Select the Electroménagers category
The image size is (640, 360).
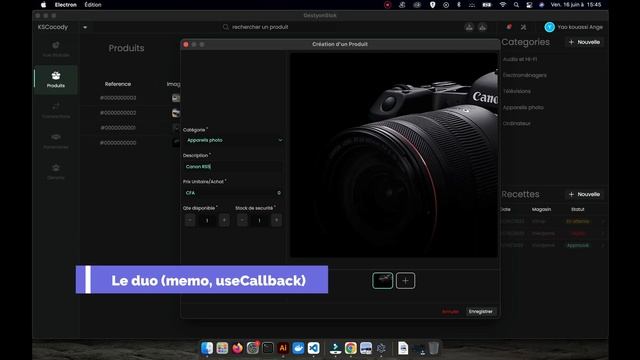click(524, 75)
